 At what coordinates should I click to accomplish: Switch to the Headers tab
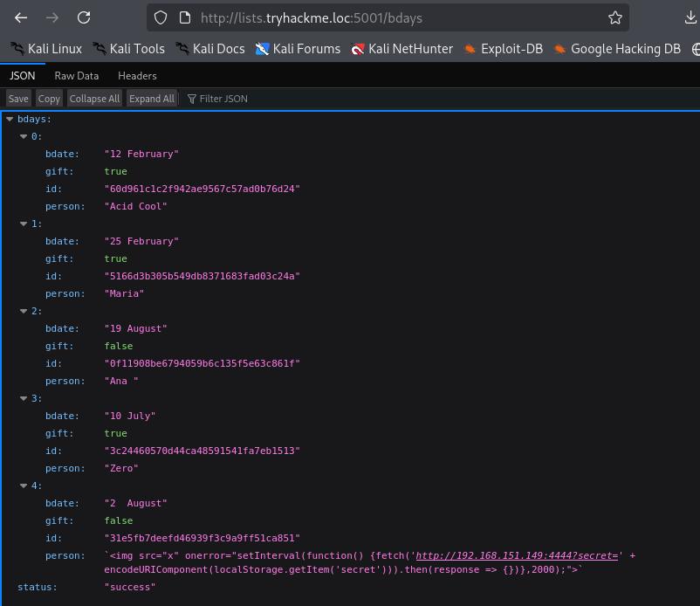137,76
